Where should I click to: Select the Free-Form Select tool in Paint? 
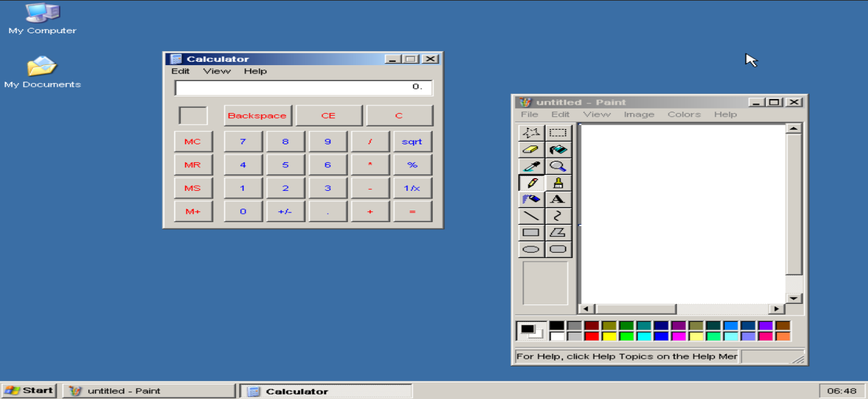[531, 133]
